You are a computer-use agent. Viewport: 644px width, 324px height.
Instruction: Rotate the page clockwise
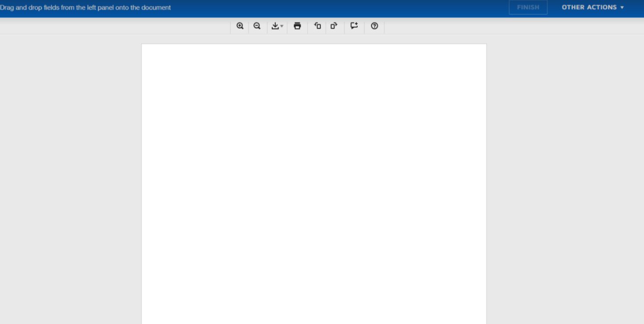(334, 26)
